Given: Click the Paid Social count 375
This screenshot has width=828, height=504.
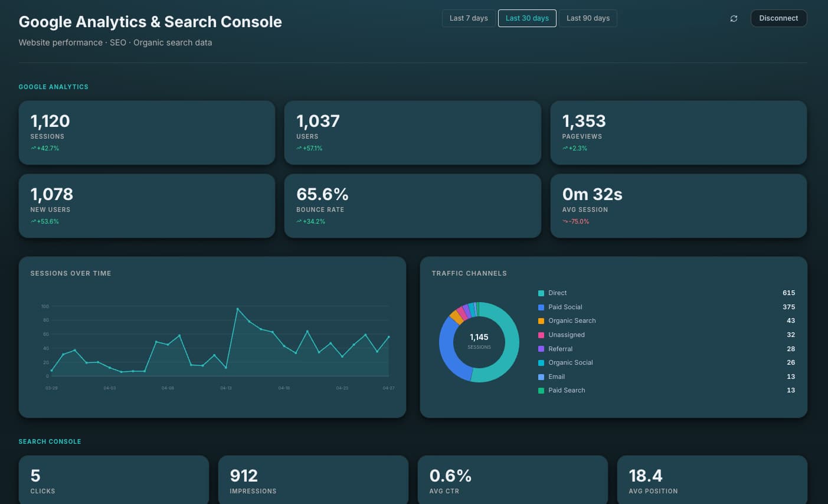Looking at the screenshot, I should tap(788, 307).
